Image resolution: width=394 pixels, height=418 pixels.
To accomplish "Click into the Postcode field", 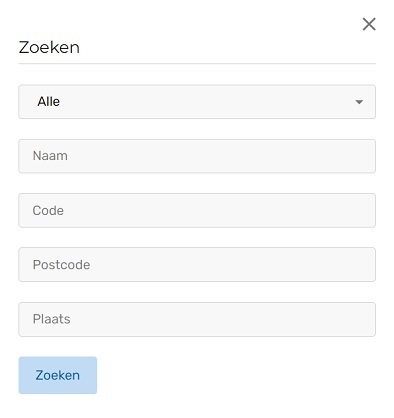I will (x=197, y=265).
